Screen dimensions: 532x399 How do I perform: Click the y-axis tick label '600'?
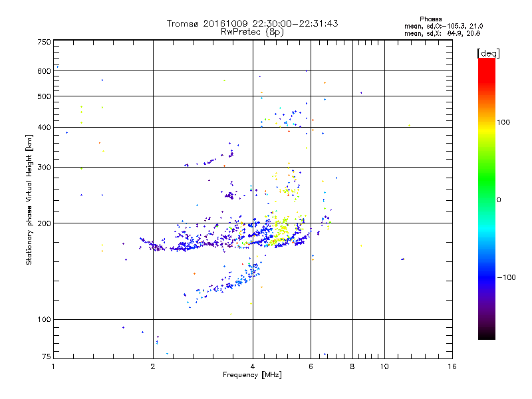(44, 71)
